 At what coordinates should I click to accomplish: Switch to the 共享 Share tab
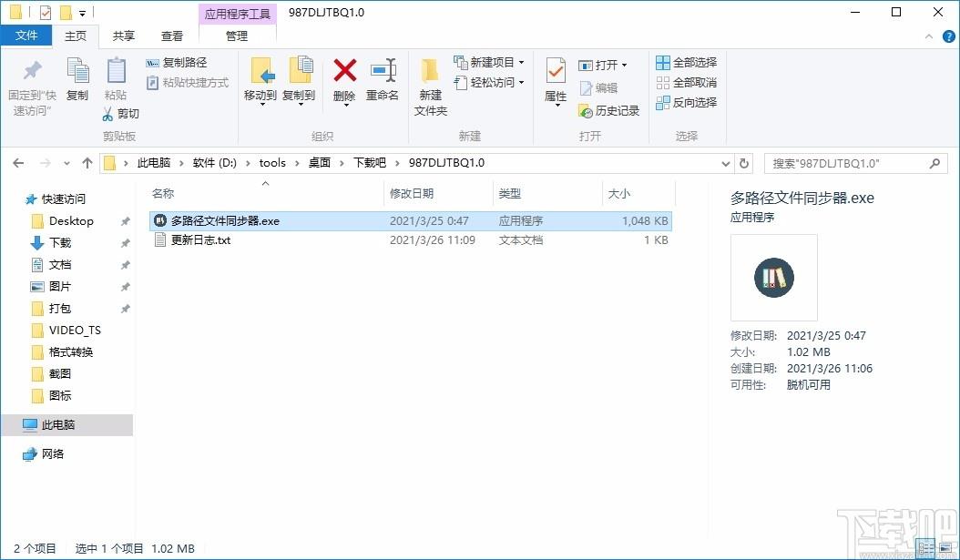click(x=124, y=36)
